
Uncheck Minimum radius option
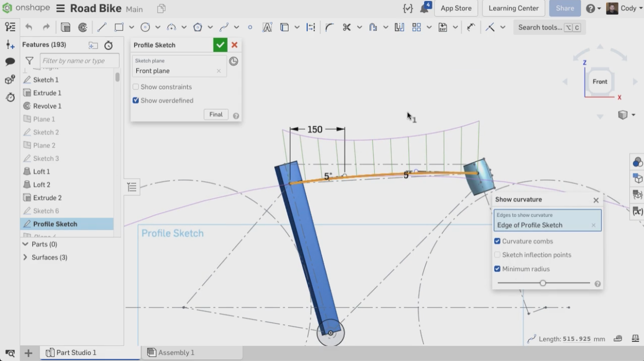pyautogui.click(x=497, y=269)
